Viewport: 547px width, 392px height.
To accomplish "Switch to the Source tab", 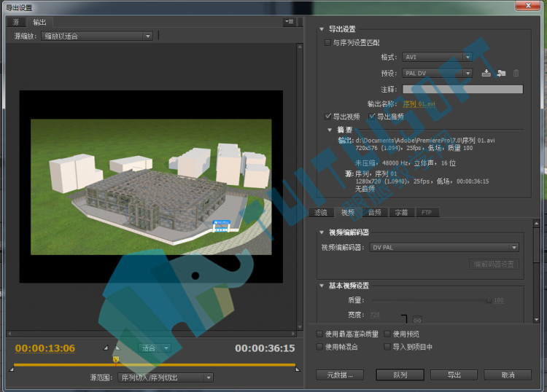I will pyautogui.click(x=16, y=23).
